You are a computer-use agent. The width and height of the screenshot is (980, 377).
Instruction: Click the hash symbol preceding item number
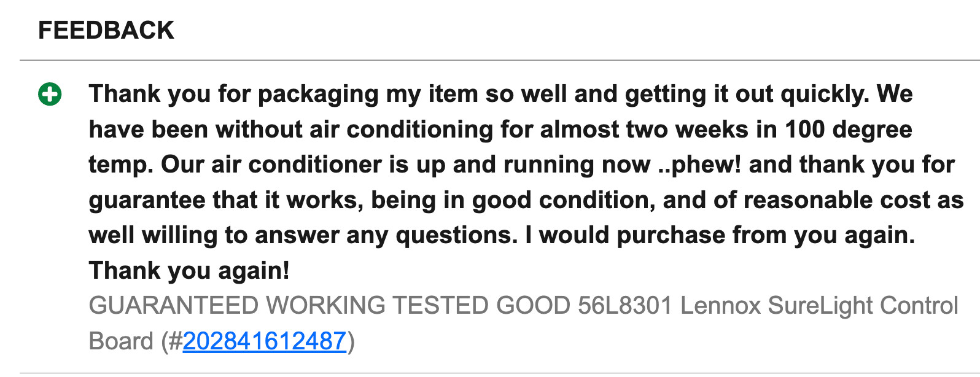click(175, 341)
